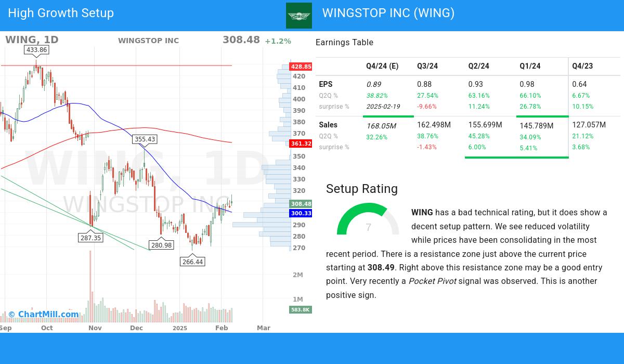Viewport: 624px width, 364px height.
Task: Click the Q1/24 column header
Action: click(530, 66)
